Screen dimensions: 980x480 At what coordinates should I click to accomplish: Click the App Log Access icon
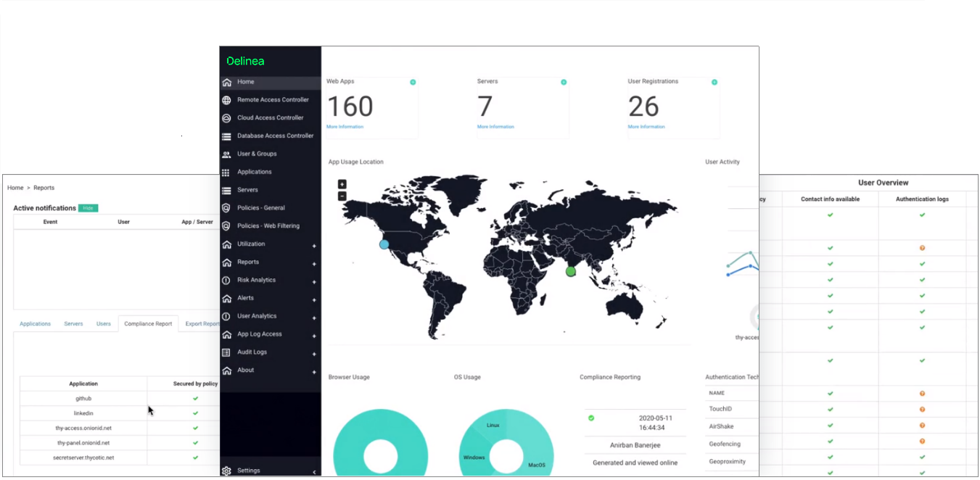click(x=227, y=334)
